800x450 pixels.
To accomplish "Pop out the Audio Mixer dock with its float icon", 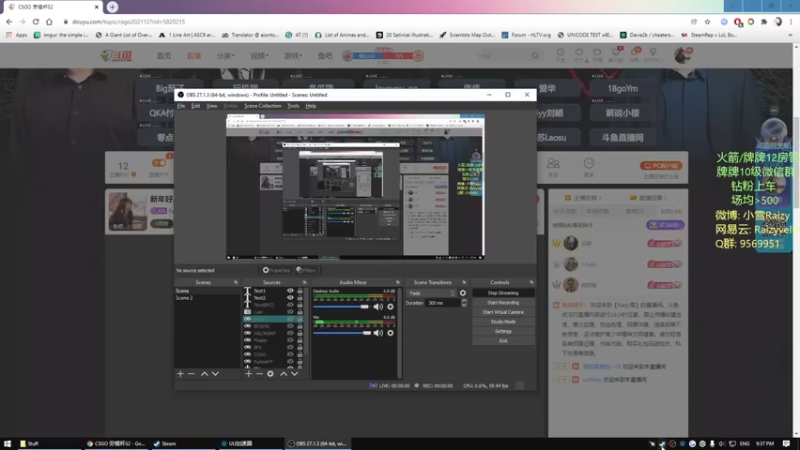I will tap(397, 282).
